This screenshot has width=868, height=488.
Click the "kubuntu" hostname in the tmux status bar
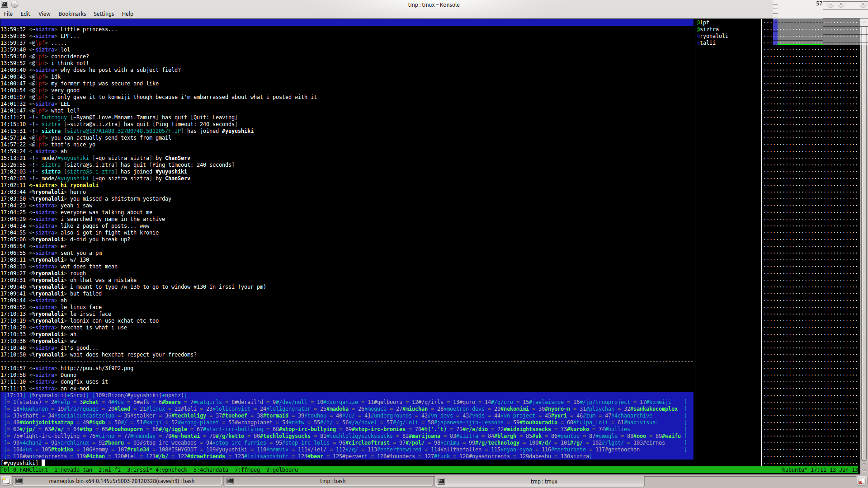793,470
